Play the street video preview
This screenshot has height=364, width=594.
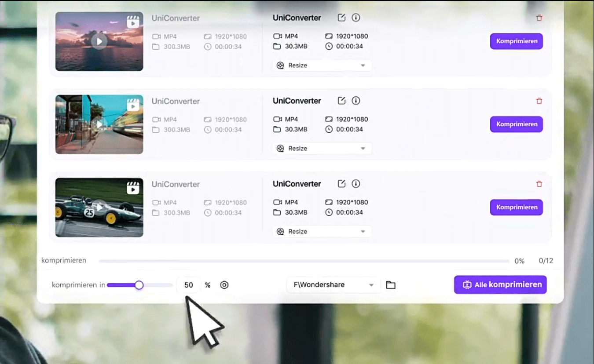click(x=99, y=124)
